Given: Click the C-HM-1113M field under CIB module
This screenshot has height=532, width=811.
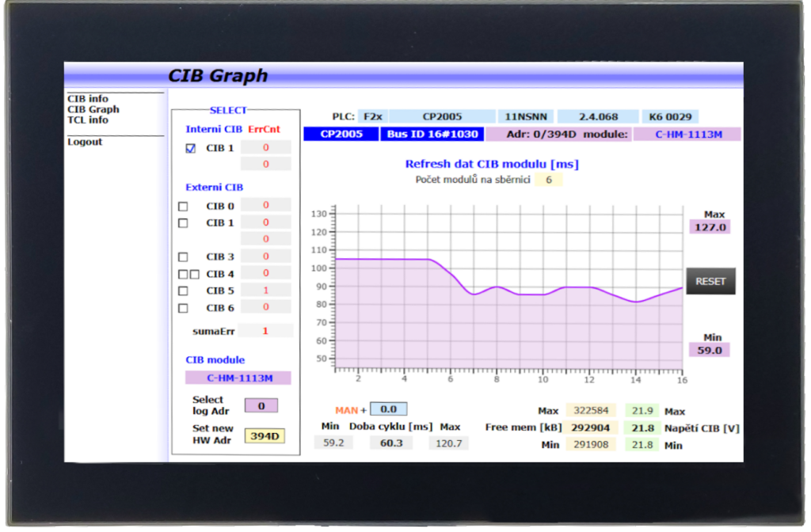Looking at the screenshot, I should pyautogui.click(x=238, y=378).
